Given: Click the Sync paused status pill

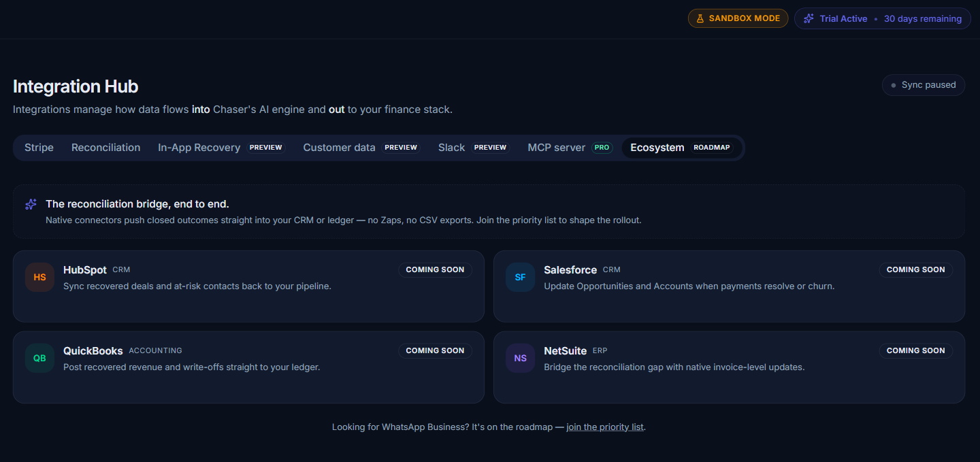Looking at the screenshot, I should tap(924, 85).
